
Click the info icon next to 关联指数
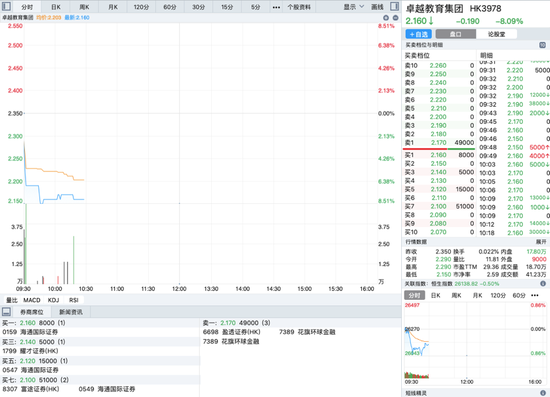[543, 283]
